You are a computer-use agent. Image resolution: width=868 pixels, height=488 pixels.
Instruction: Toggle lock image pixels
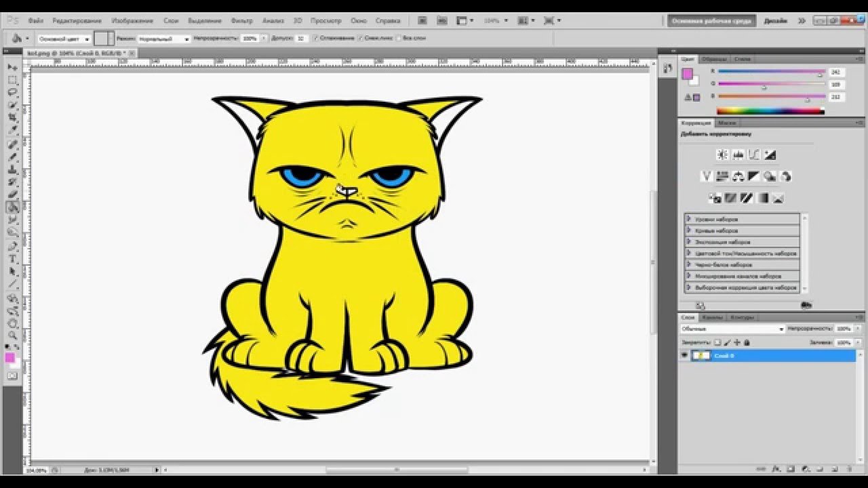728,342
